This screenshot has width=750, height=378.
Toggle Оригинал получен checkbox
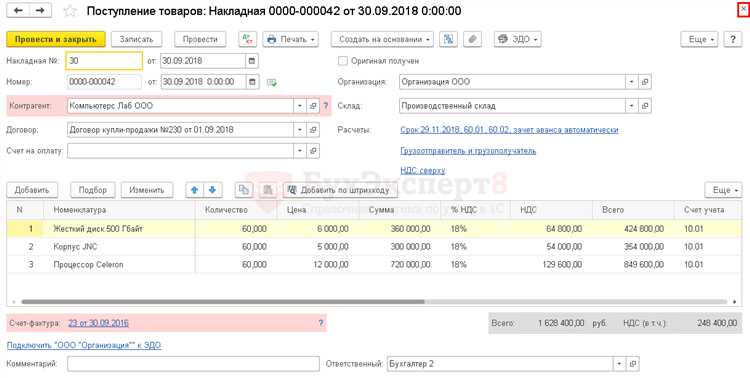pyautogui.click(x=342, y=61)
